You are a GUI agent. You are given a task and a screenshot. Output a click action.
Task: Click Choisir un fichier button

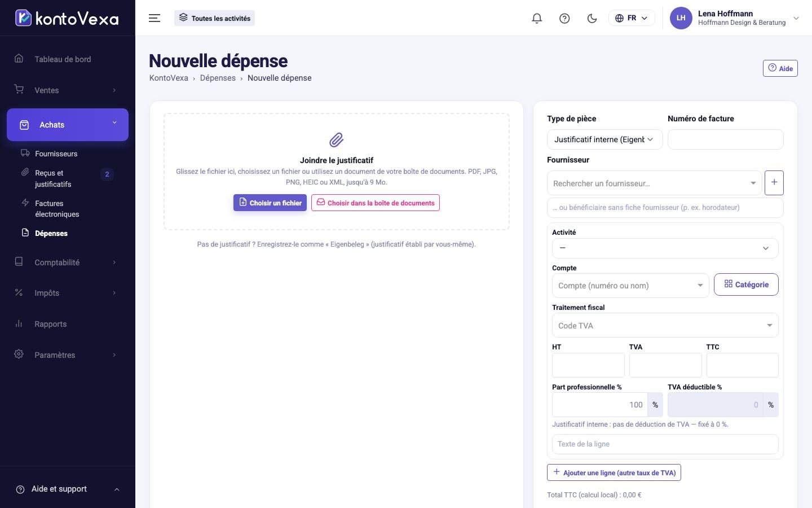[x=270, y=203]
